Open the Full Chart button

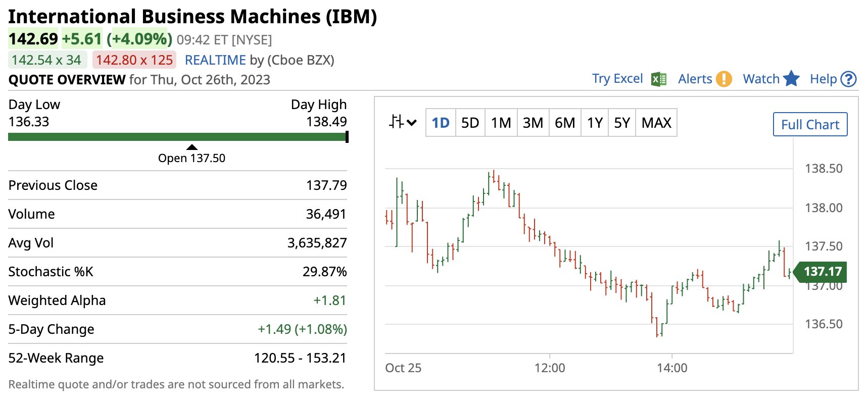click(810, 124)
